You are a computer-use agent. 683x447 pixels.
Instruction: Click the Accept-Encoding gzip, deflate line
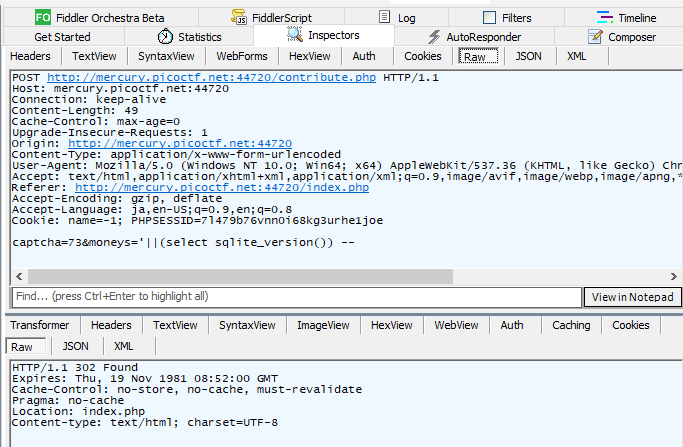click(x=117, y=198)
